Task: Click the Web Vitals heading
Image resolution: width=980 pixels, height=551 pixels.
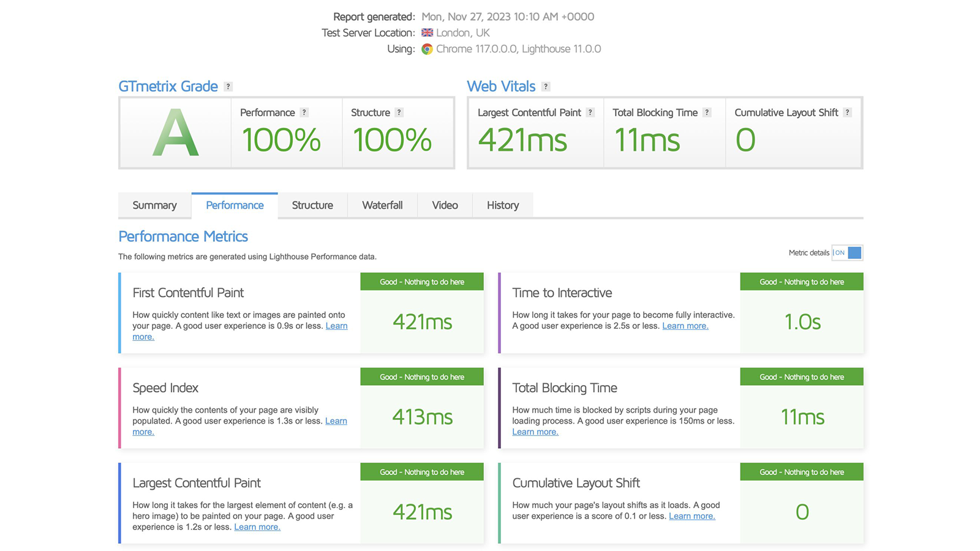Action: click(x=501, y=86)
